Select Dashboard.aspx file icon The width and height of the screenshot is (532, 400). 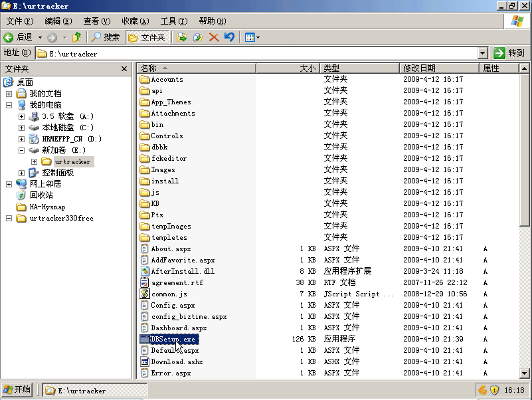145,328
